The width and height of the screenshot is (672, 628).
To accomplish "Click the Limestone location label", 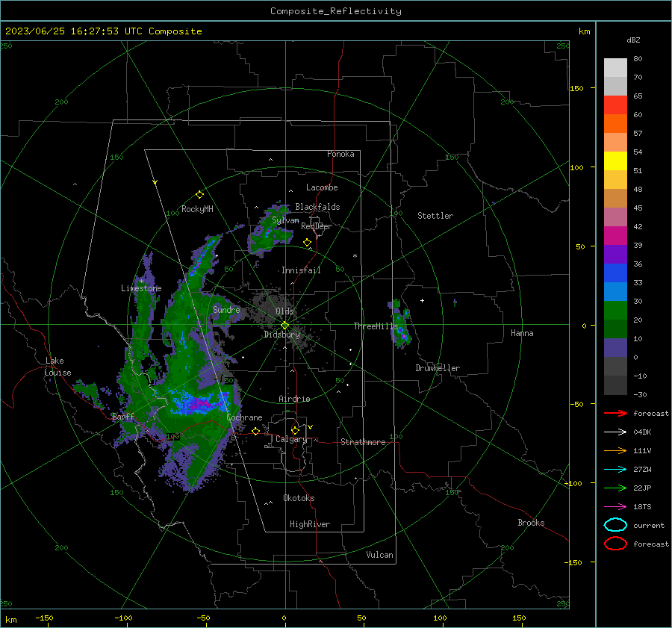I will click(x=141, y=288).
